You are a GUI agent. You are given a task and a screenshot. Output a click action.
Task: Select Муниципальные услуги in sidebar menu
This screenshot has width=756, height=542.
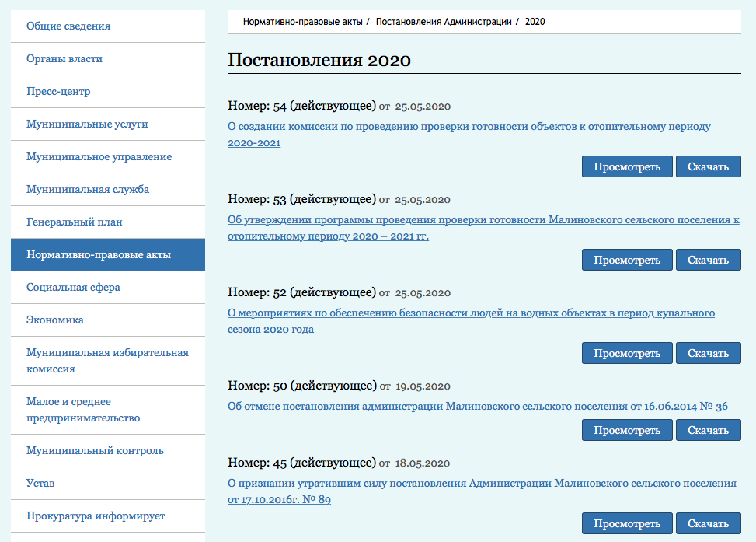coord(108,124)
